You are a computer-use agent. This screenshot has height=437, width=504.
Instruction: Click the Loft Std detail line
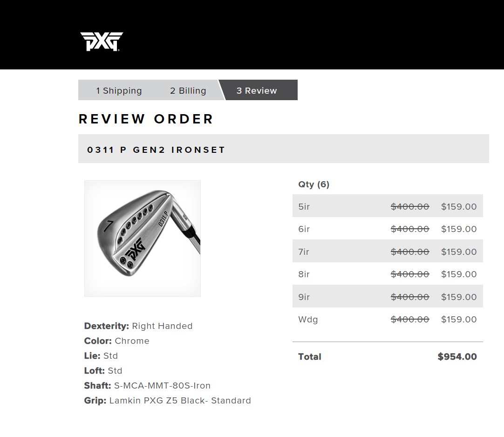(x=103, y=371)
